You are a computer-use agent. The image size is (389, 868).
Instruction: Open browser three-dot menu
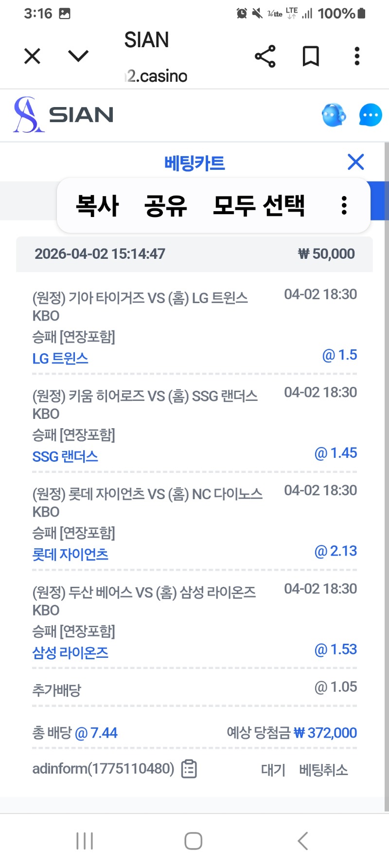pyautogui.click(x=357, y=56)
